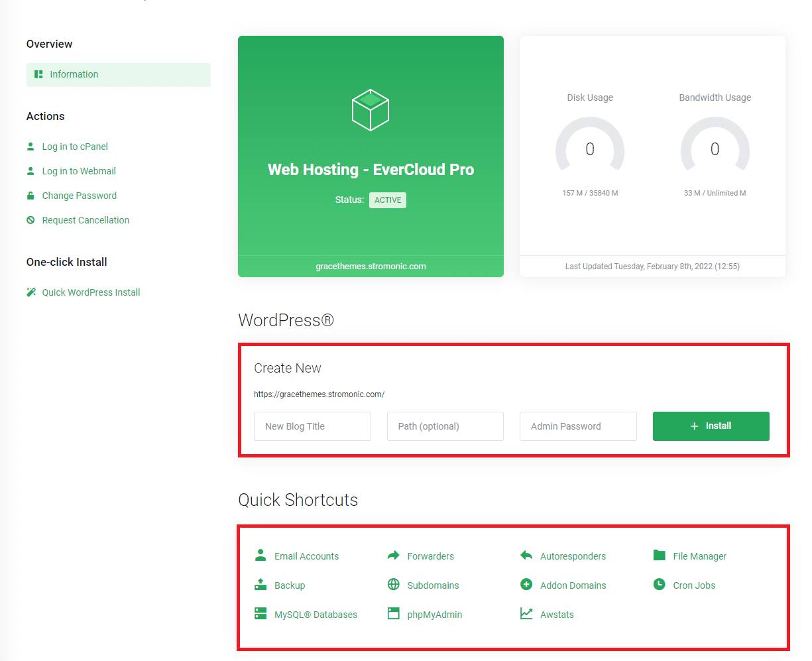Click the Email Accounts person icon
The image size is (812, 661).
[261, 556]
